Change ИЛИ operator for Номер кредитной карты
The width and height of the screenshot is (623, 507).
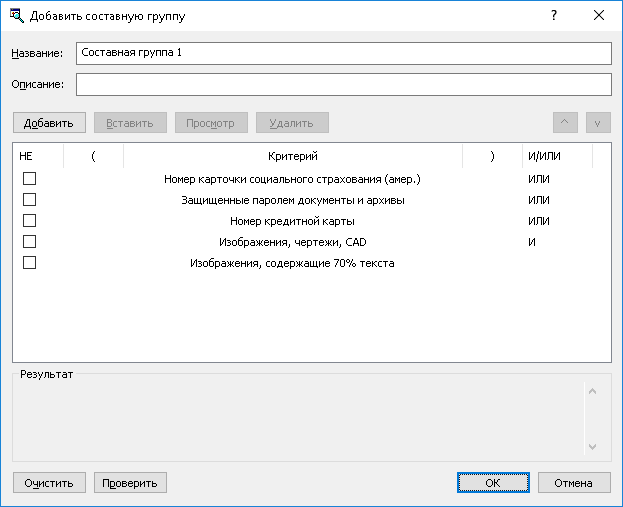tap(540, 221)
